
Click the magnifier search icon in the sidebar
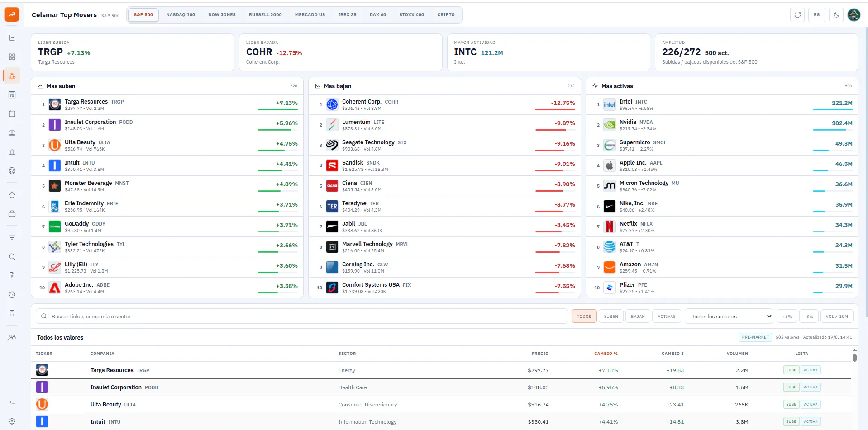tap(12, 257)
